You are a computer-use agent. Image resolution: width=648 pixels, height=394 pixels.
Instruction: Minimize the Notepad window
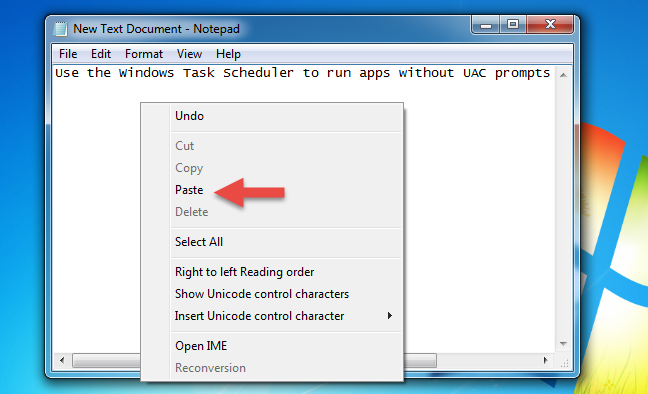pos(486,25)
